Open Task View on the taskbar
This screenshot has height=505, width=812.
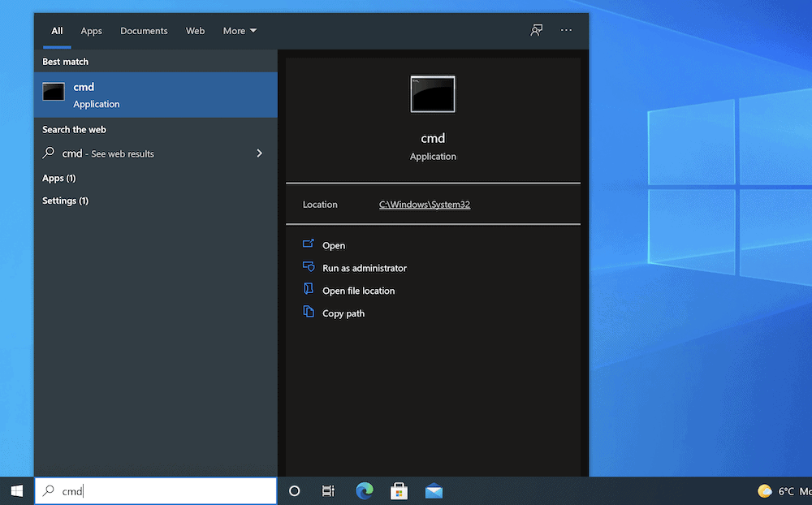click(328, 491)
